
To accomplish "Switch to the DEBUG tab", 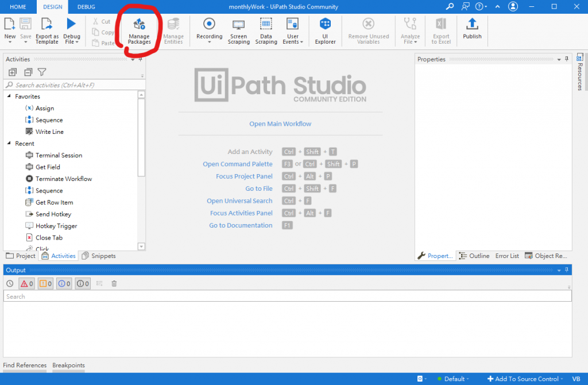I will pos(86,7).
